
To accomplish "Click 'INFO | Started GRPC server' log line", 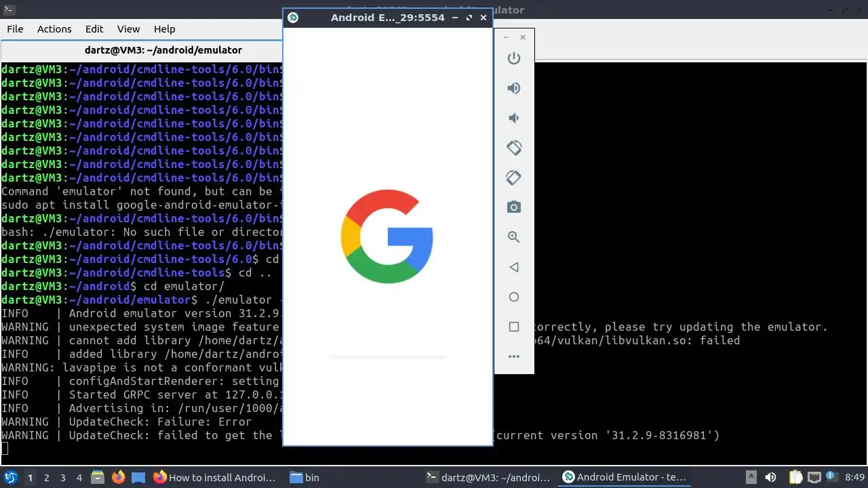I will coord(142,394).
